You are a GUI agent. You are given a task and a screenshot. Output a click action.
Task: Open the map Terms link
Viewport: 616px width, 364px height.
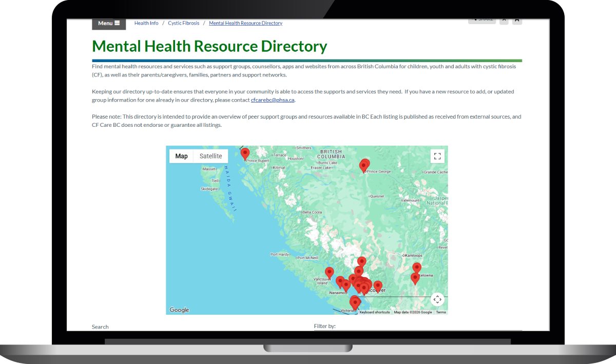pos(441,312)
